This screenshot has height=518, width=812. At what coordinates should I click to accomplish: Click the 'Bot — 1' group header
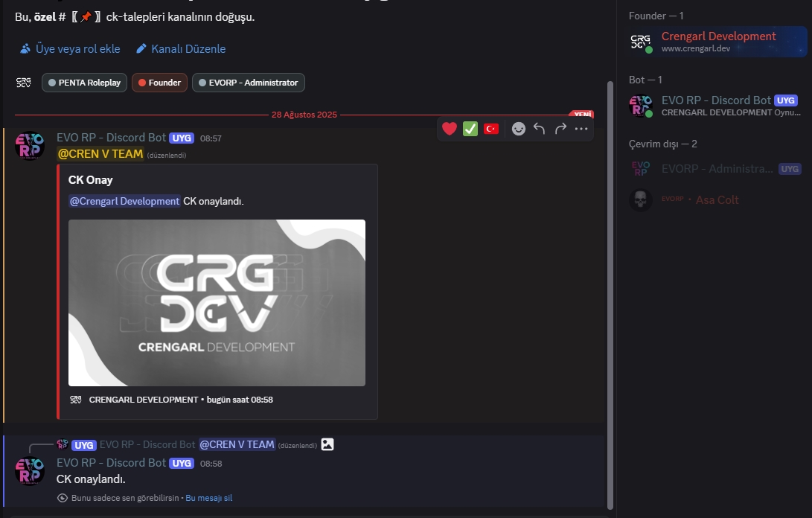tap(645, 80)
